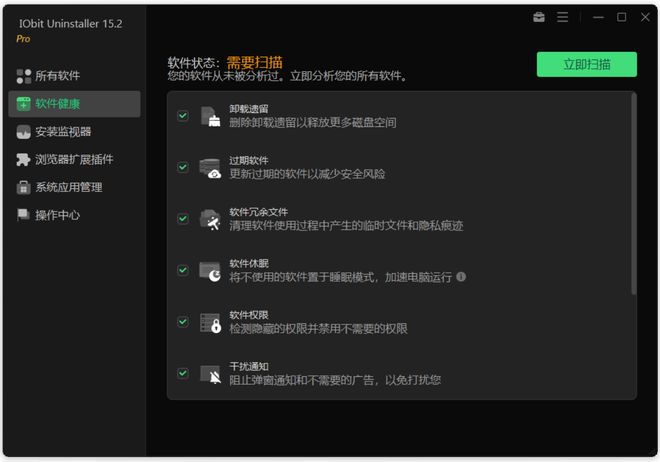The height and width of the screenshot is (462, 660).
Task: Close the IObit Uninstaller window
Action: coord(645,17)
